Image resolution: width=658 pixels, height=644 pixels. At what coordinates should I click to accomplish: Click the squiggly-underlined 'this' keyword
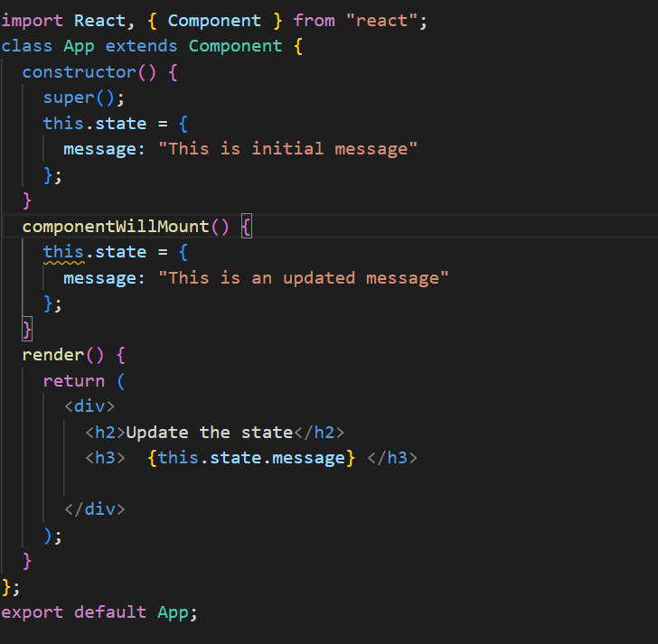(63, 252)
